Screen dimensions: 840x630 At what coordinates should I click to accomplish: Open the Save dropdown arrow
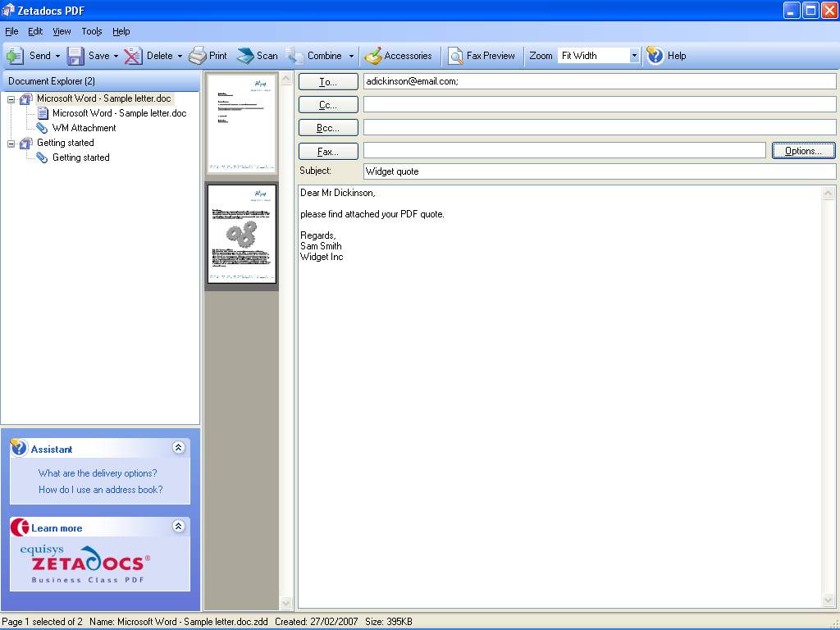(116, 56)
